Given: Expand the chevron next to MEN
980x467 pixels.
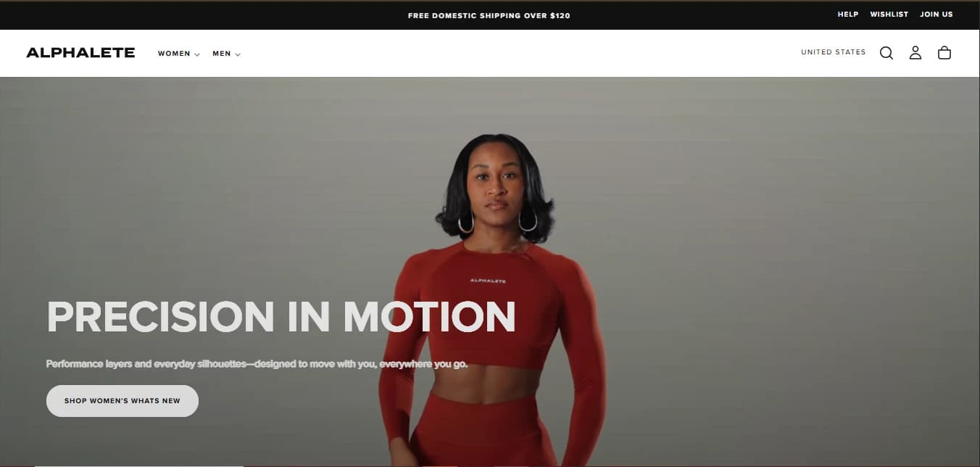Looking at the screenshot, I should (x=238, y=54).
